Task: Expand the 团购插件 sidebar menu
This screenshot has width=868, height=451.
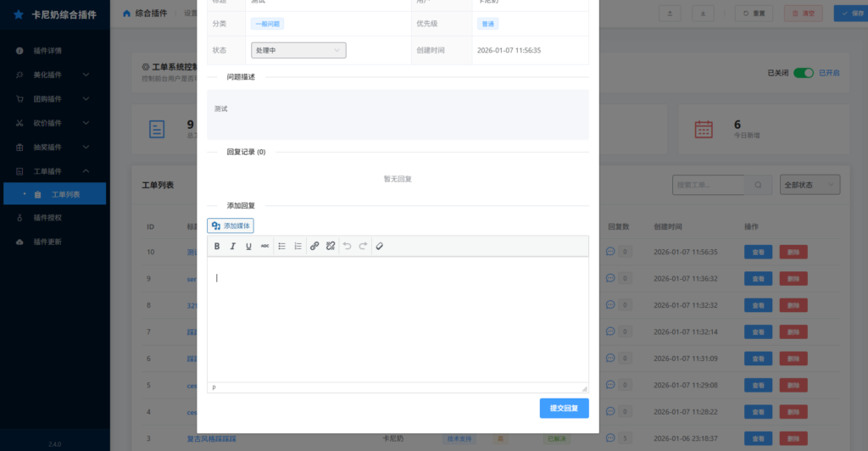Action: pos(55,99)
